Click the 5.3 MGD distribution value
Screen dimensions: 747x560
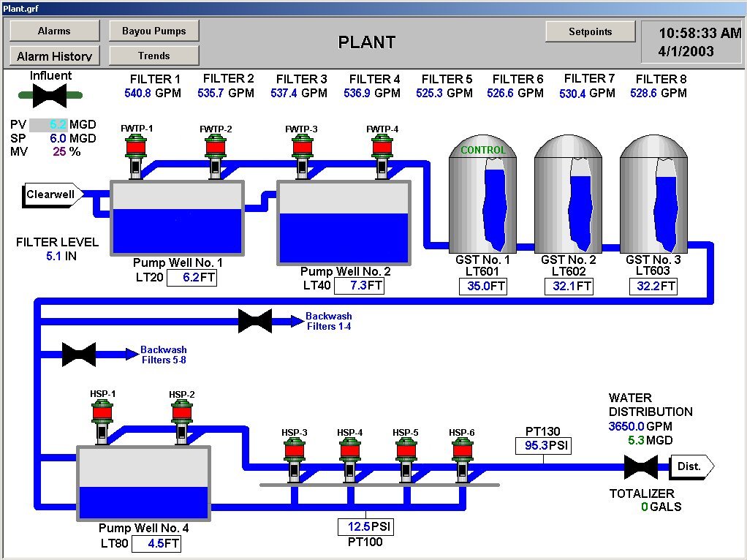click(650, 440)
